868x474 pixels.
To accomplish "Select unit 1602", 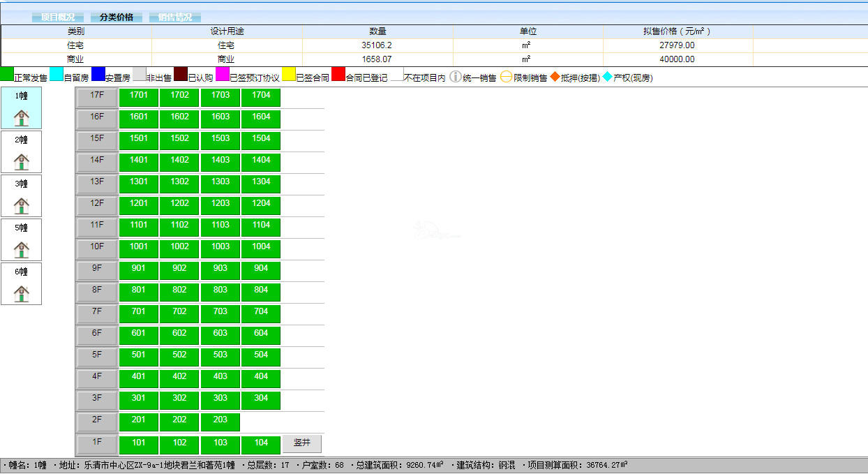I will pos(179,119).
